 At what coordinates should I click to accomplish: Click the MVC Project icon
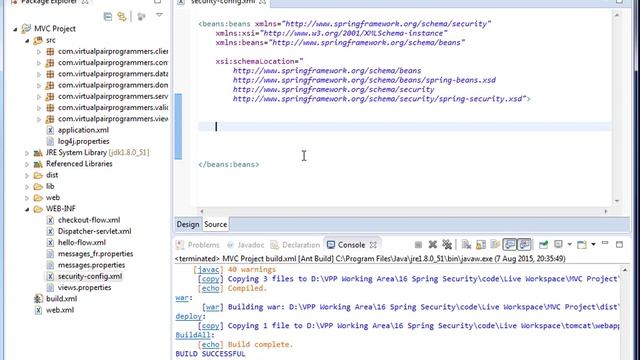point(26,29)
